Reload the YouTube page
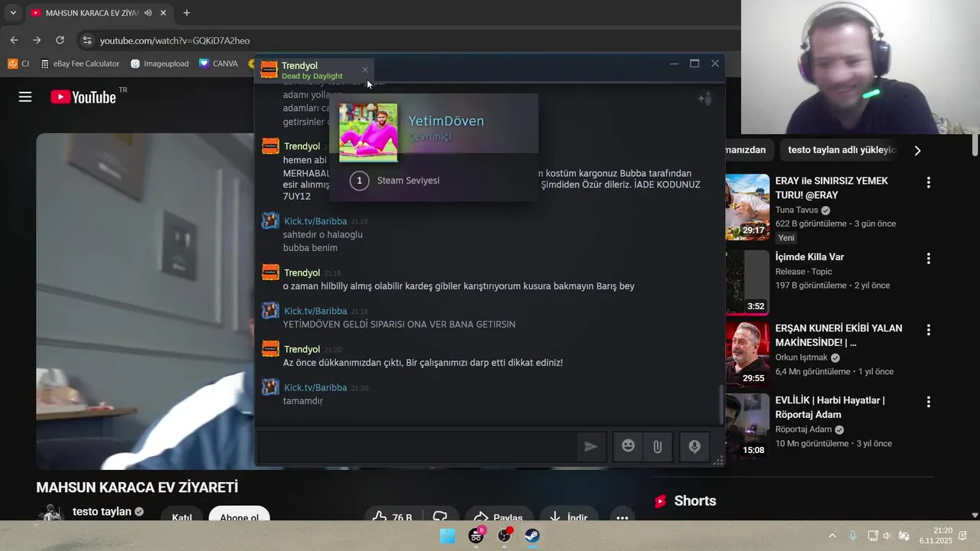This screenshot has height=551, width=980. pos(60,41)
